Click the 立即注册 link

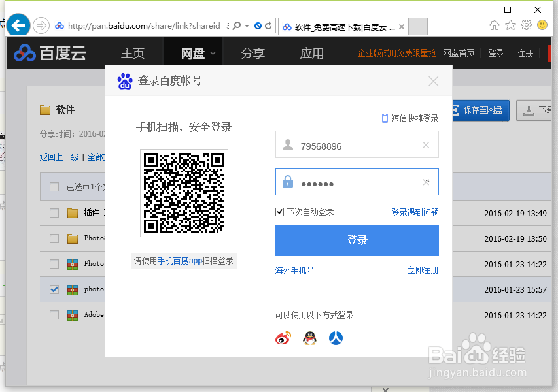[x=423, y=270]
